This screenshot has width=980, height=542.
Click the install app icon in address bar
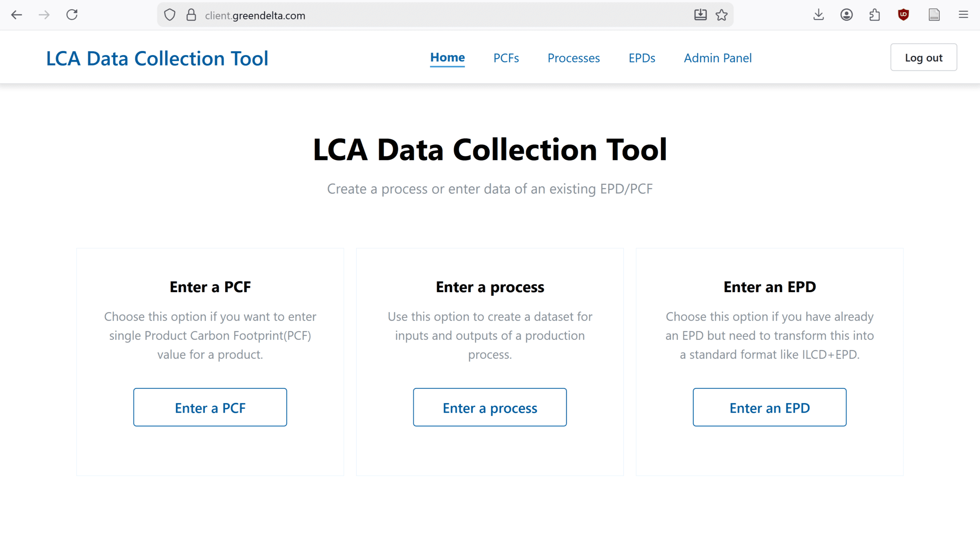(700, 15)
